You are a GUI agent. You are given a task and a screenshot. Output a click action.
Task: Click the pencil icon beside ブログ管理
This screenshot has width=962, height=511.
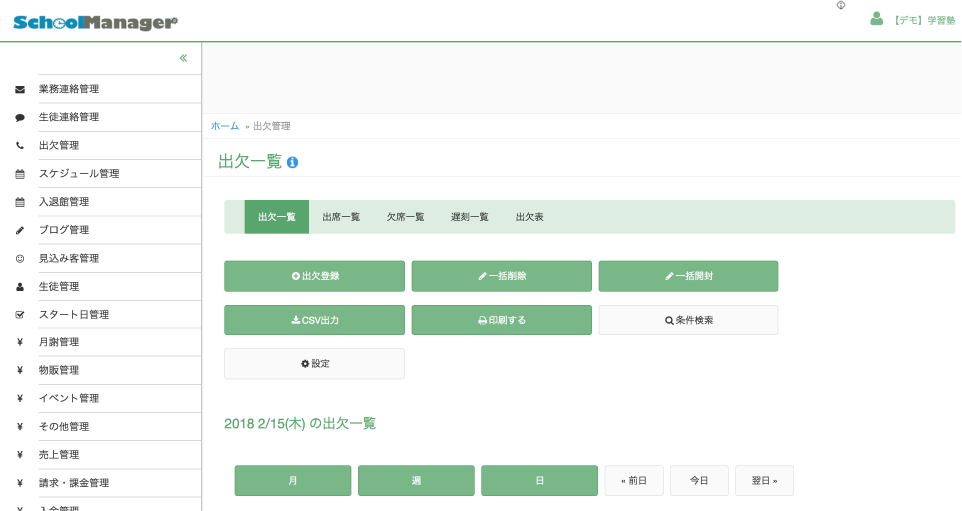click(20, 231)
